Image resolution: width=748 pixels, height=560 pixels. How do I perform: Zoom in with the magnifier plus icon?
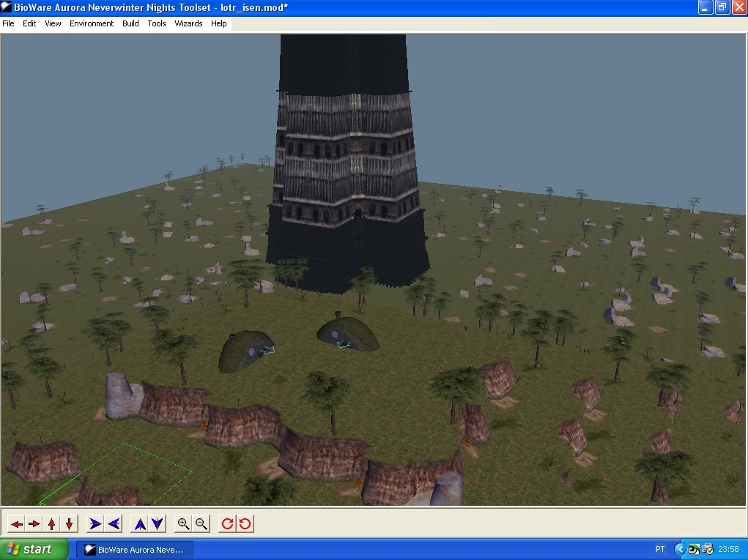184,523
